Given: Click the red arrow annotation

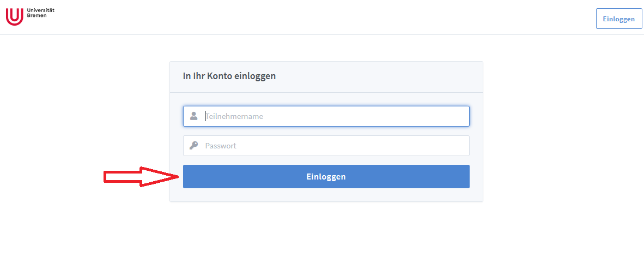Looking at the screenshot, I should [x=142, y=176].
